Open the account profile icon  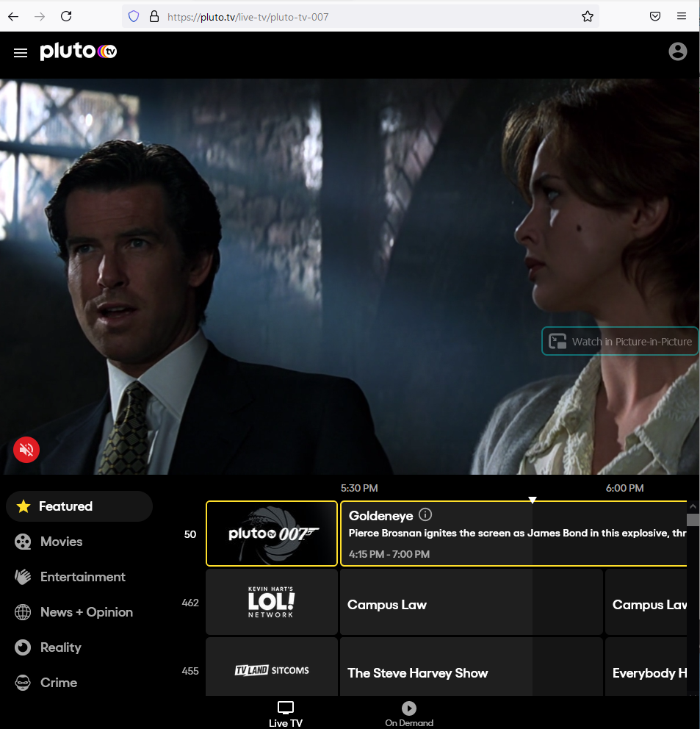tap(677, 51)
